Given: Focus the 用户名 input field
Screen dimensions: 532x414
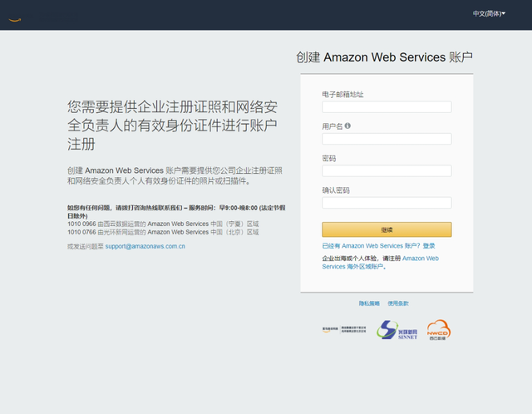Looking at the screenshot, I should point(387,139).
